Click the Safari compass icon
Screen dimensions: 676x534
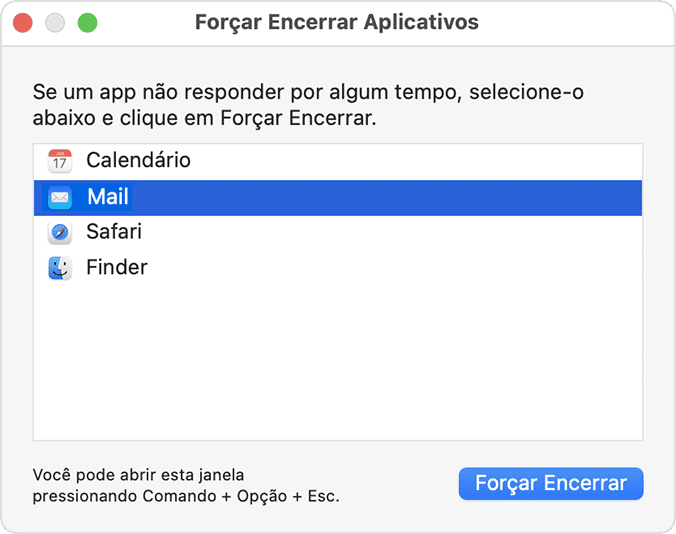click(x=59, y=233)
